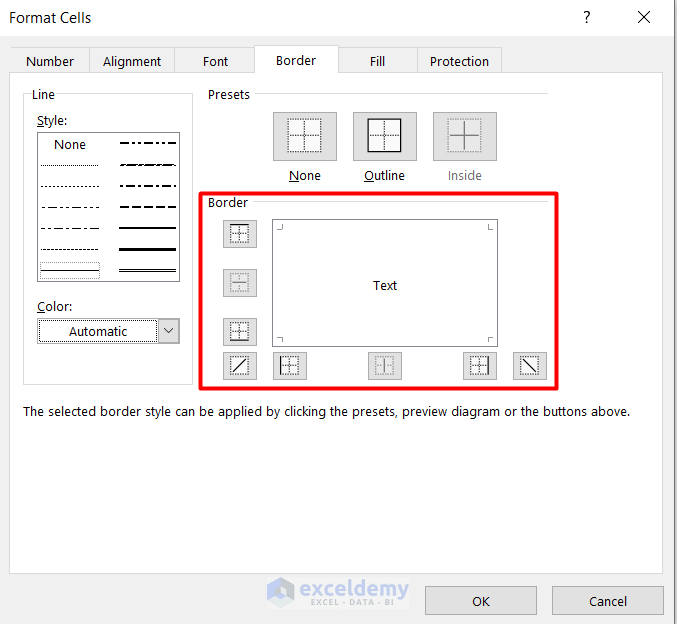Toggle the inside horizontal border button

tap(240, 283)
